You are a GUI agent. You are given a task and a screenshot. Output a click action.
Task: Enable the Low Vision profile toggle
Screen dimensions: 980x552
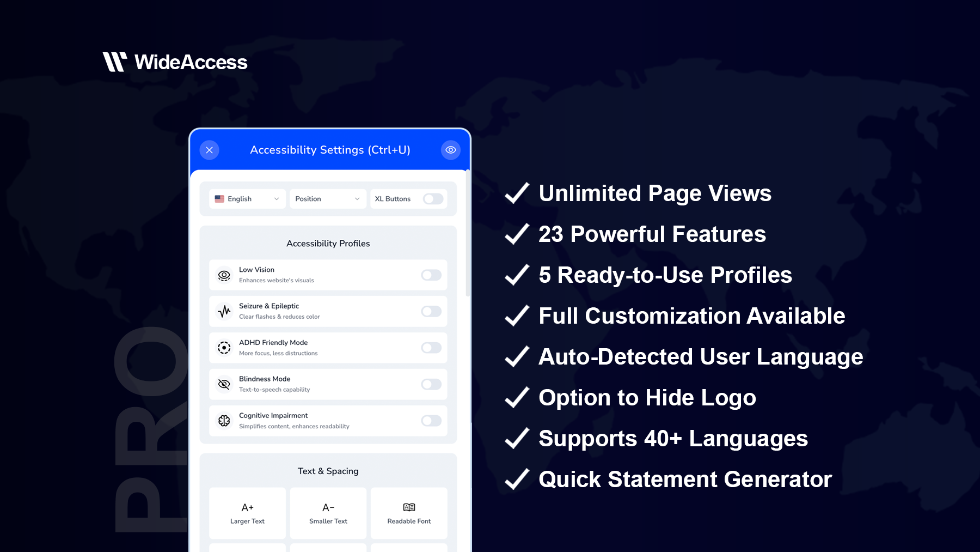431,275
